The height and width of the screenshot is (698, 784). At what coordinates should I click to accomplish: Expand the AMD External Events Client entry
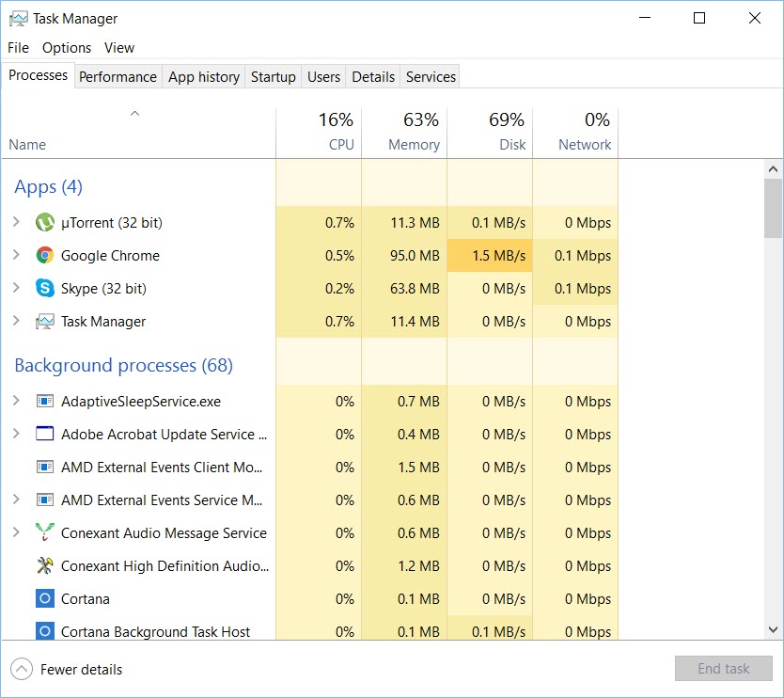(17, 467)
